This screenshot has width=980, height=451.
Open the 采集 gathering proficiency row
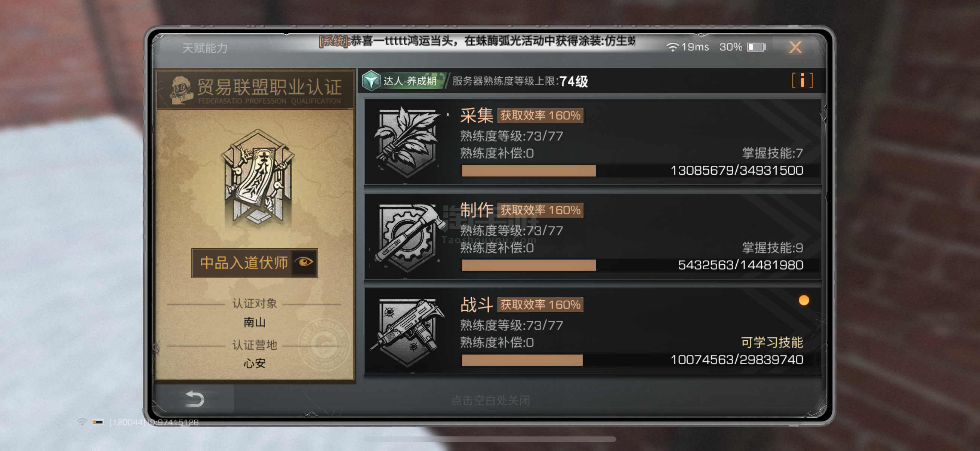pyautogui.click(x=592, y=142)
